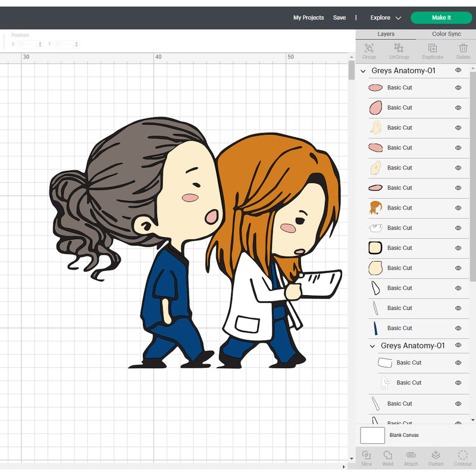Click the Duplicate icon in the Layers panel
This screenshot has width=476, height=476.
[x=432, y=49]
